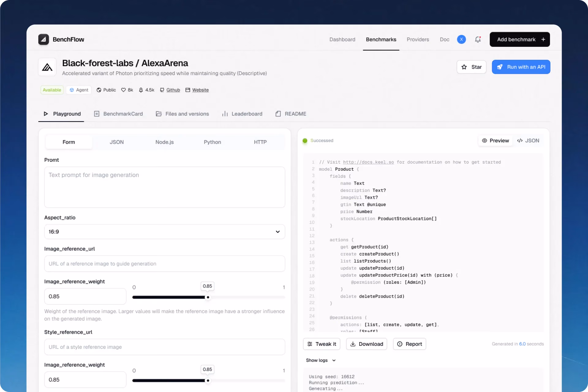Viewport: 588px width, 392px height.
Task: Select the Playground tab
Action: click(x=62, y=114)
